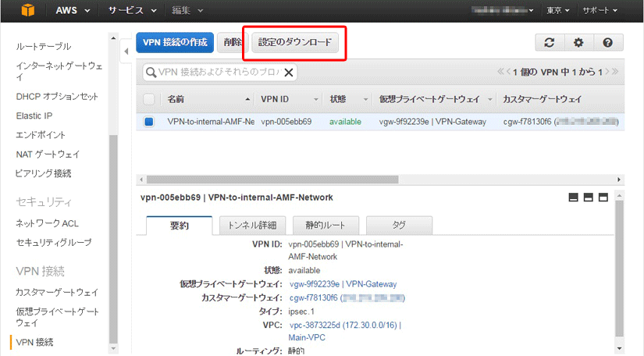
Task: Open the help question mark icon
Action: [607, 43]
